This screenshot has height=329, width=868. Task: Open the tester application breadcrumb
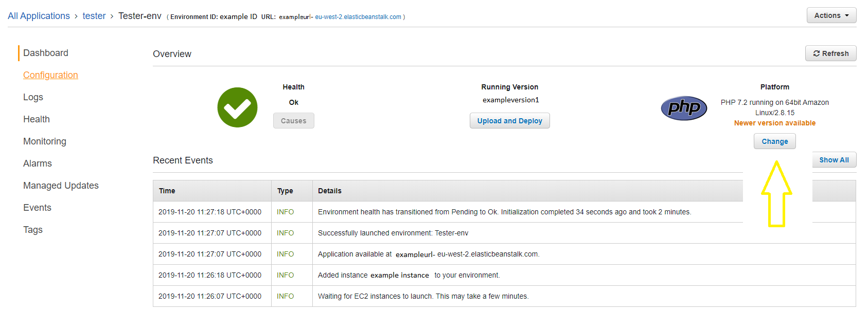point(94,16)
